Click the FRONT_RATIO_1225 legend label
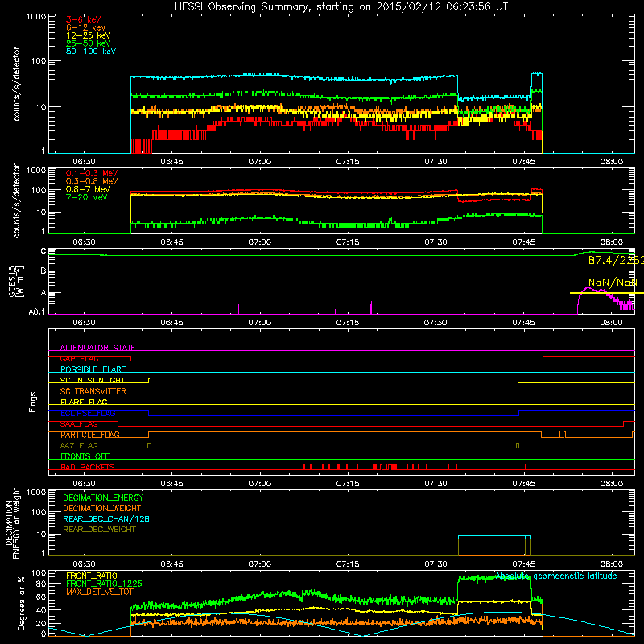This screenshot has height=644, width=644. coord(104,584)
